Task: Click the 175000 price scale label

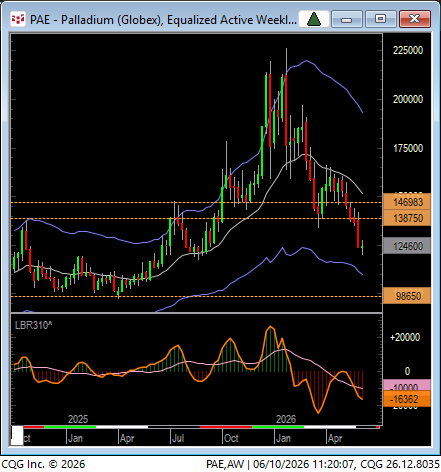Action: (408, 148)
